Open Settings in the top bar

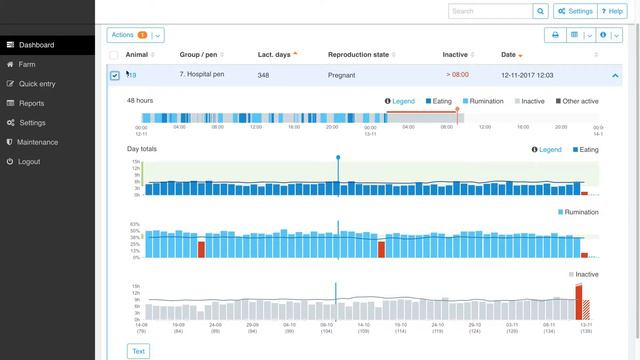point(576,11)
